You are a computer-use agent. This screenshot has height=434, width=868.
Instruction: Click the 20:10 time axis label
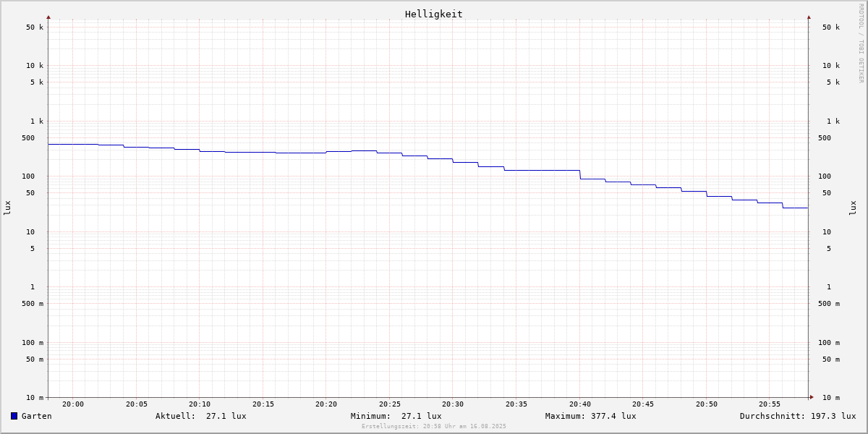pyautogui.click(x=200, y=404)
